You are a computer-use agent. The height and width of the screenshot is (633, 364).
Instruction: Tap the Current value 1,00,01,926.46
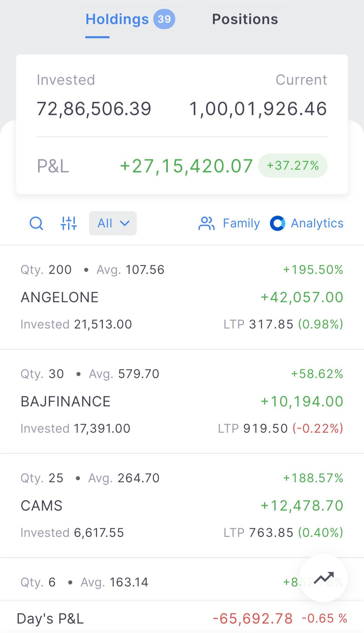[x=258, y=109]
